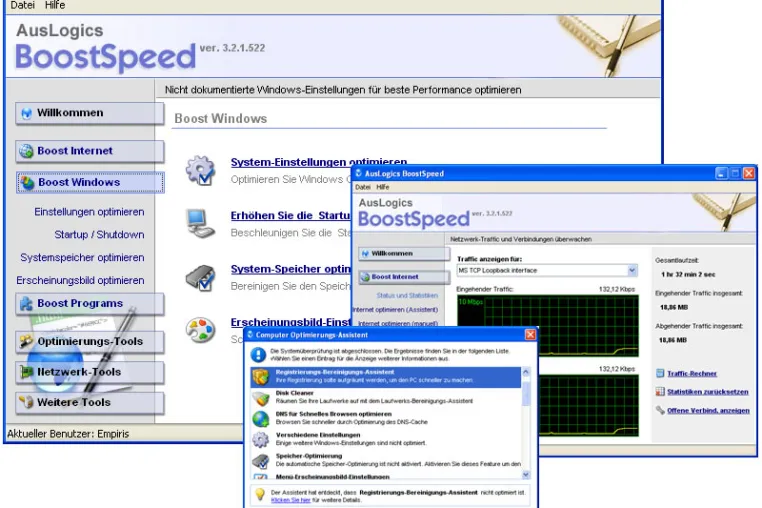
Task: Expand the MS TCP Loopback interface dropdown
Action: 631,270
